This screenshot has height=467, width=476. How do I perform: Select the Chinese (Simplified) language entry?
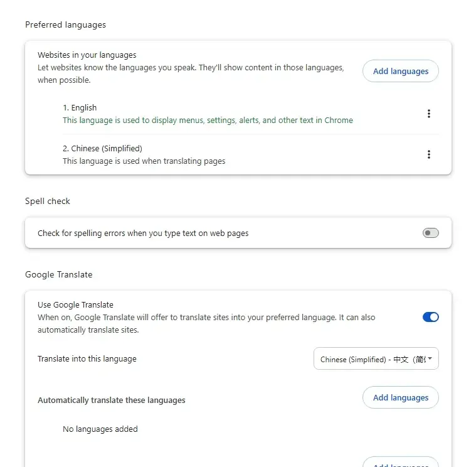pyautogui.click(x=102, y=149)
